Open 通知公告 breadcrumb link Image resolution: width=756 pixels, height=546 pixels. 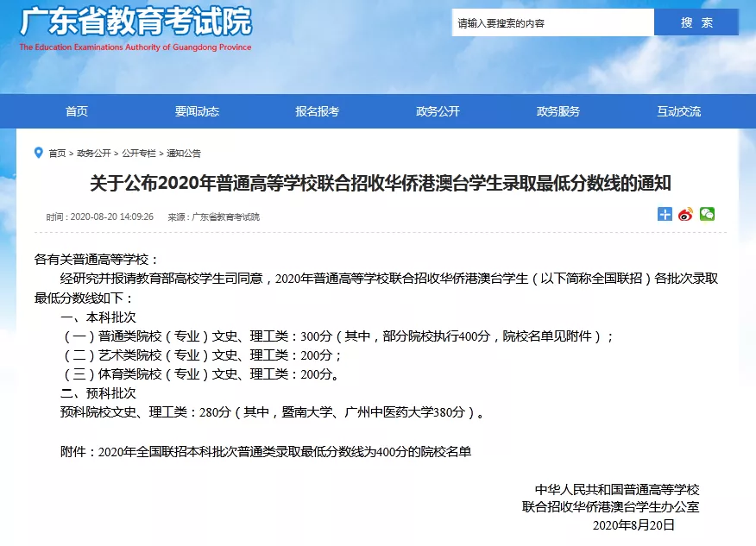pos(184,154)
